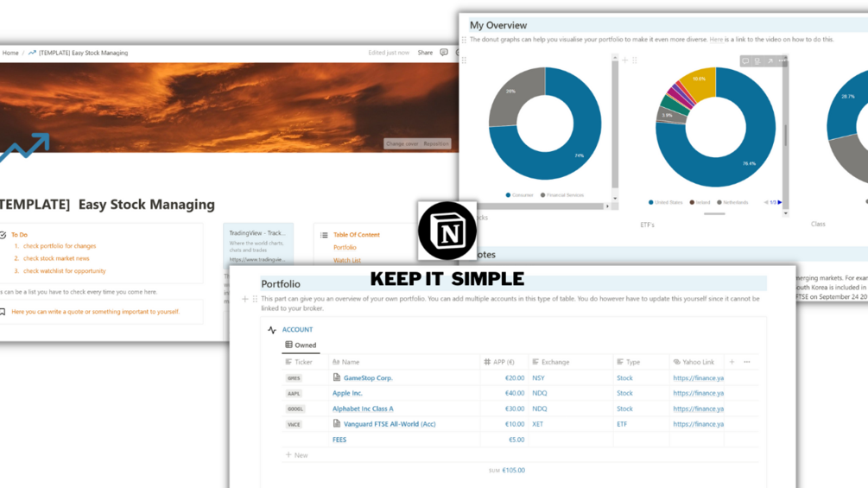Toggle Financial Services legend entry
The width and height of the screenshot is (868, 488).
click(x=562, y=194)
